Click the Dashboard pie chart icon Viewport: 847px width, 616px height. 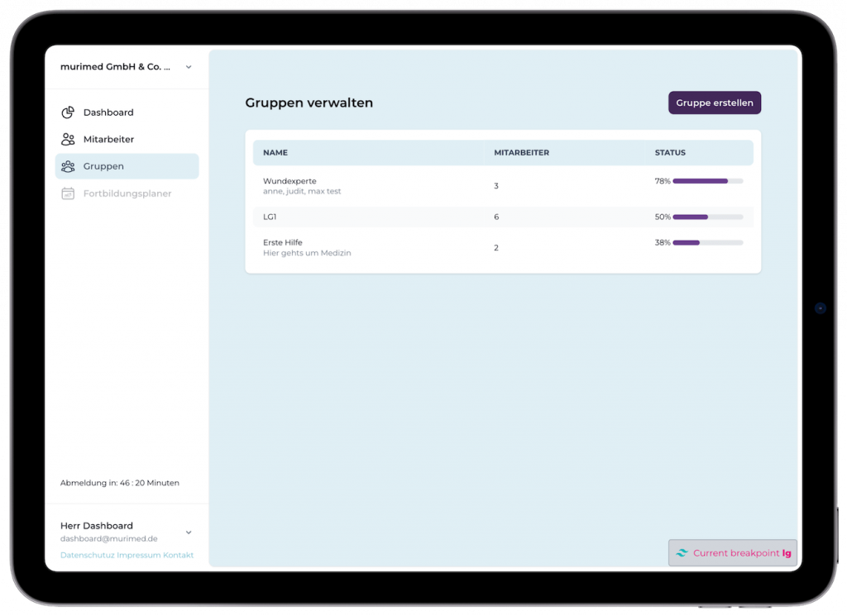(x=68, y=112)
